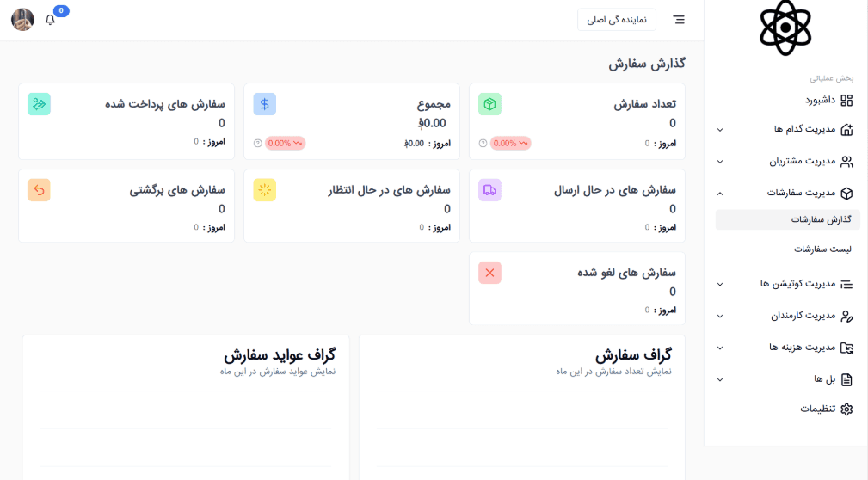This screenshot has height=480, width=868.
Task: Click the نماینده گی اصلی button
Action: point(616,19)
